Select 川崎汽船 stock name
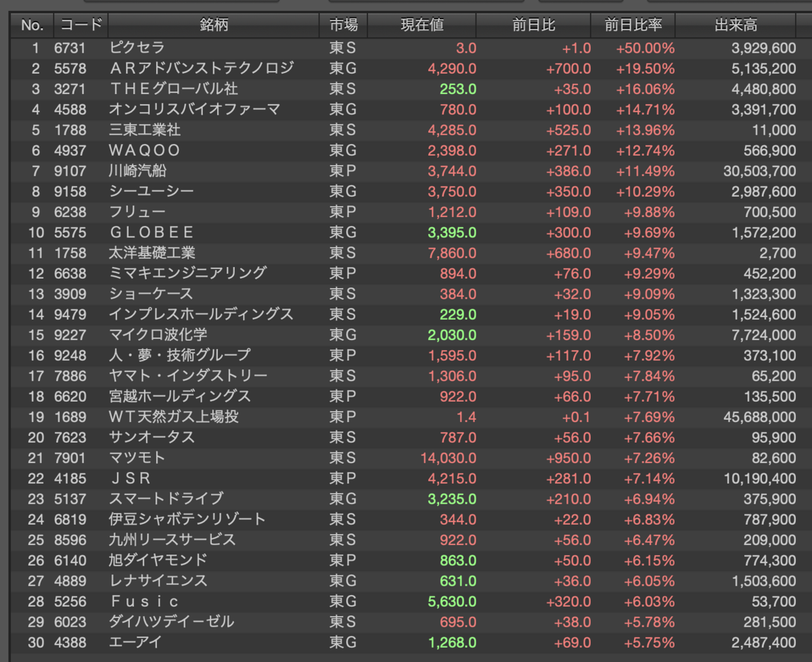Viewport: 812px width, 662px height. [x=137, y=171]
